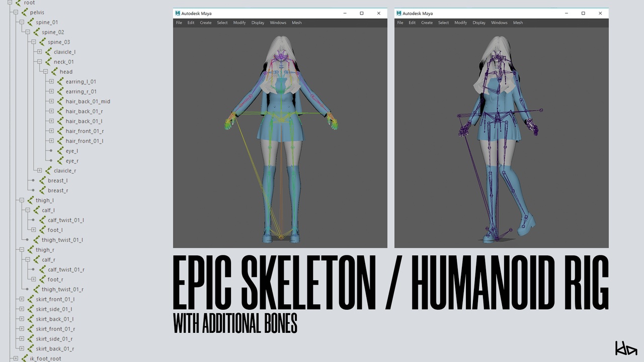Screen dimensions: 644x362
Task: Select the neck_01 bone label
Action: (x=64, y=62)
